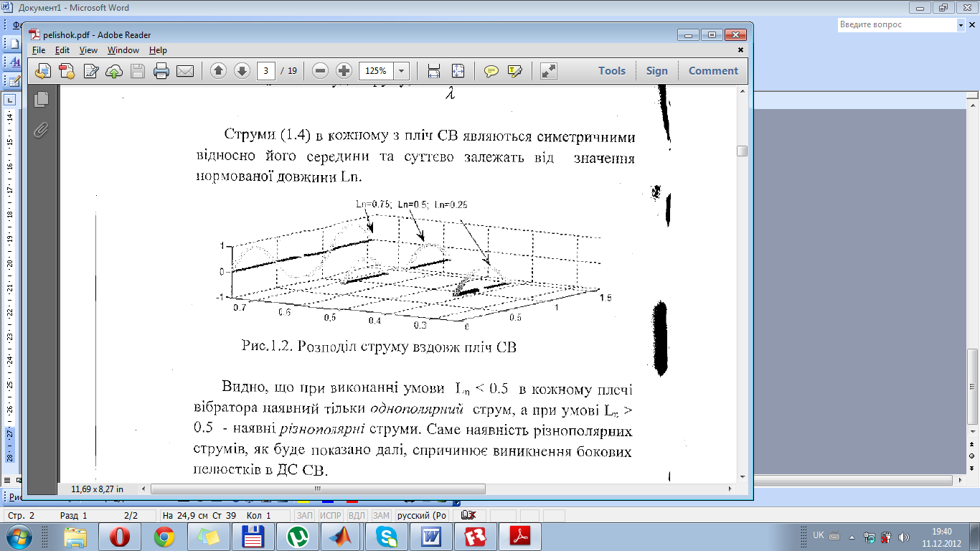Open page thumbnails panel in Reader sidebar
The height and width of the screenshot is (551, 980).
[x=42, y=100]
